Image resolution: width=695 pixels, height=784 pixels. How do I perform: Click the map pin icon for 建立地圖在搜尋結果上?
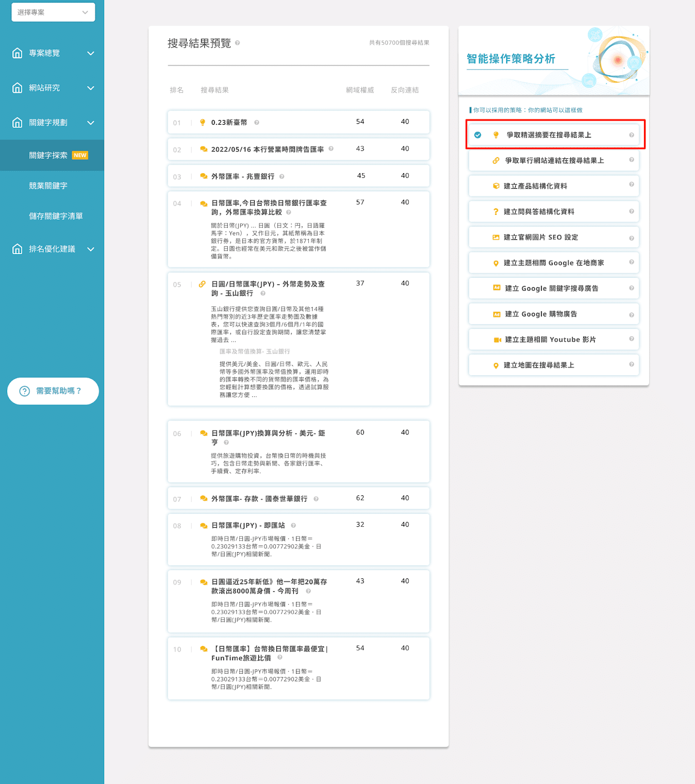coord(496,365)
